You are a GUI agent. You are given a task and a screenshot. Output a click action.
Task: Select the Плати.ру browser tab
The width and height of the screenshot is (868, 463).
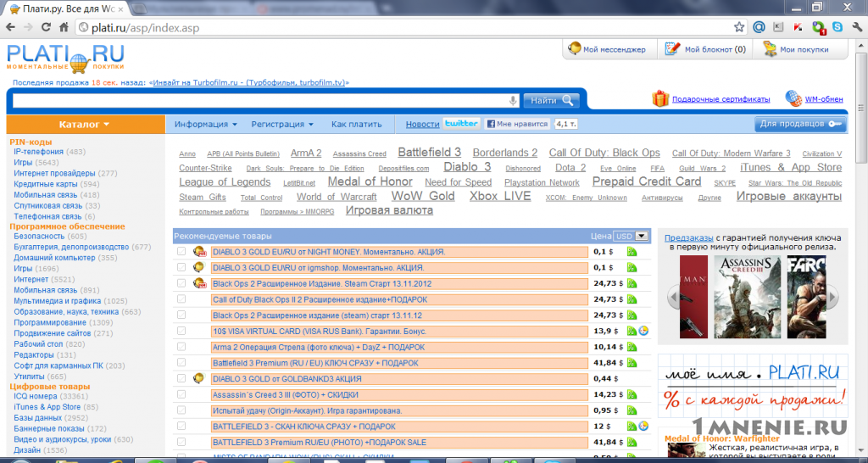[68, 8]
